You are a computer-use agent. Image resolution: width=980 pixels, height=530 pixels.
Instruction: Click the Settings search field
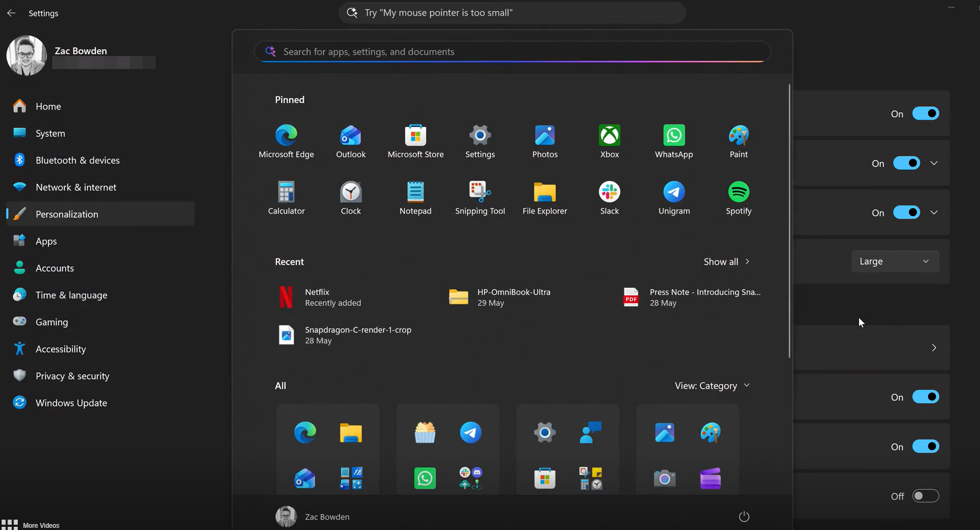point(512,12)
